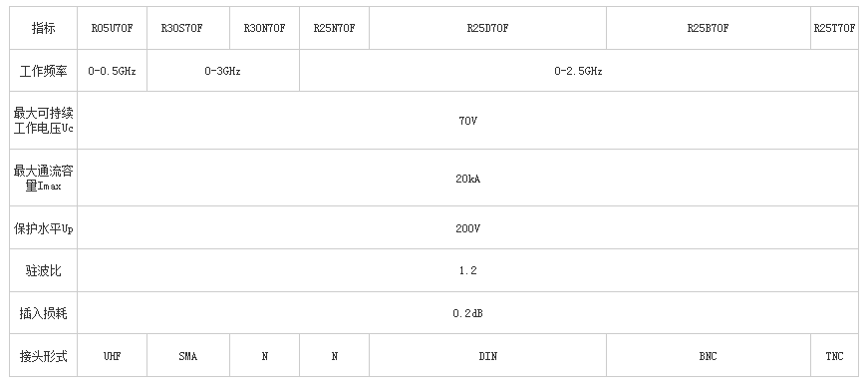This screenshot has height=386, width=868.
Task: Select the R25B70F header cell
Action: 709,28
